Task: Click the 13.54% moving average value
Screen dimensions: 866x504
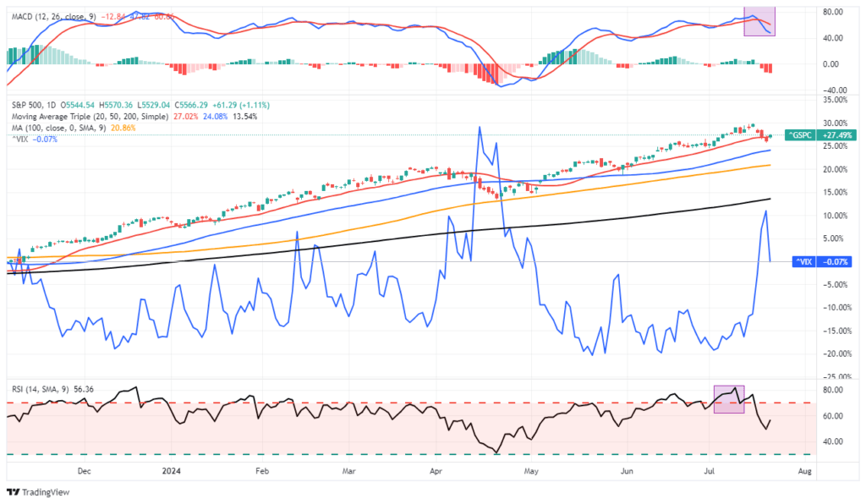Action: click(x=244, y=117)
